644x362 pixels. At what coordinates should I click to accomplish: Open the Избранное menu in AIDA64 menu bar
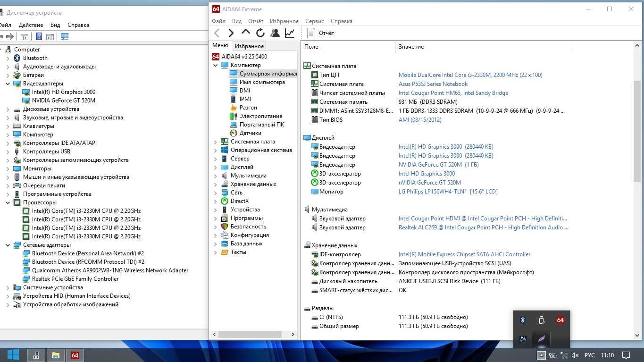284,21
